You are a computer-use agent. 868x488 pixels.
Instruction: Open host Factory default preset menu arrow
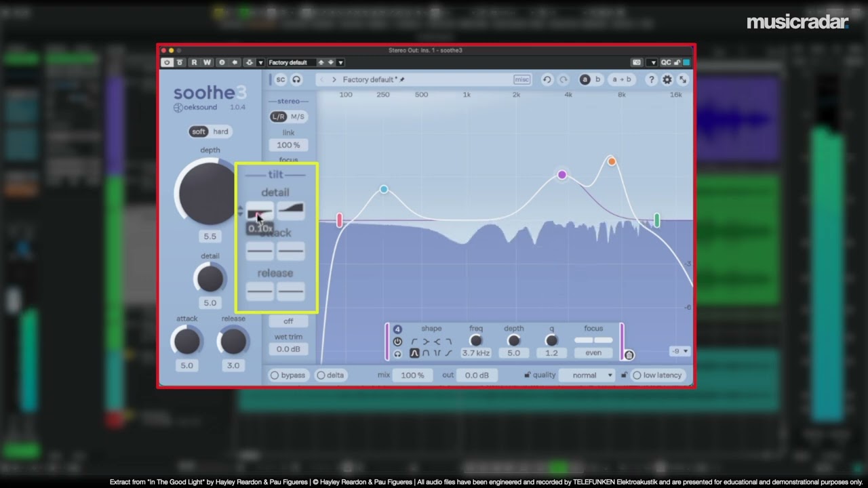[340, 62]
